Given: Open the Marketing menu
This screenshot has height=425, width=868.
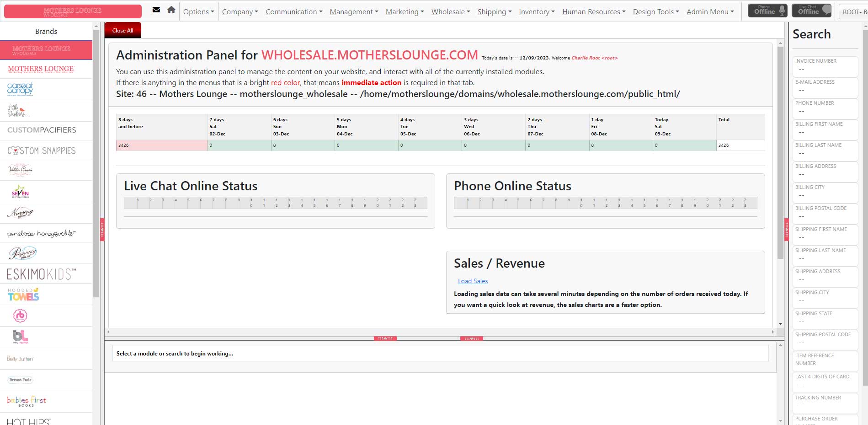Looking at the screenshot, I should pyautogui.click(x=405, y=12).
